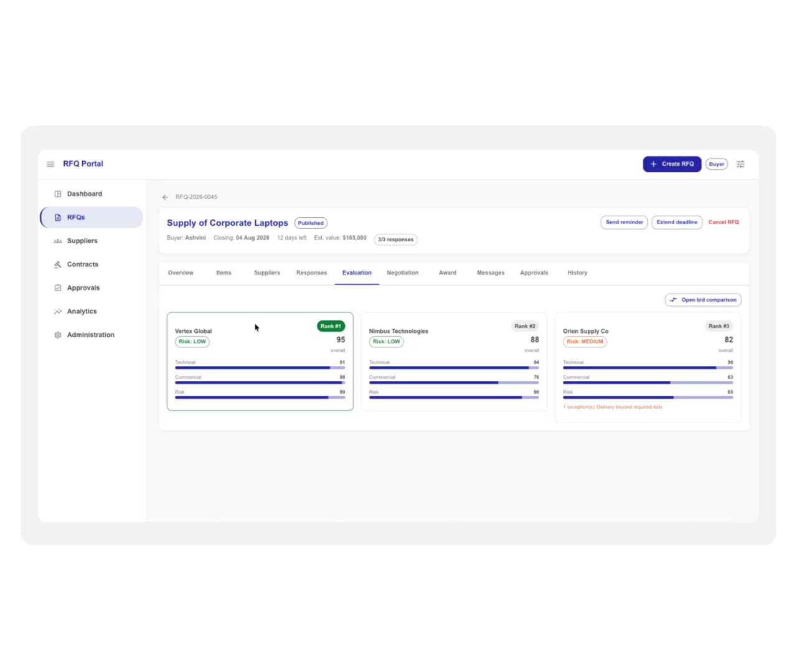This screenshot has height=672, width=797.
Task: Click the Rank #1 badge
Action: (x=331, y=326)
